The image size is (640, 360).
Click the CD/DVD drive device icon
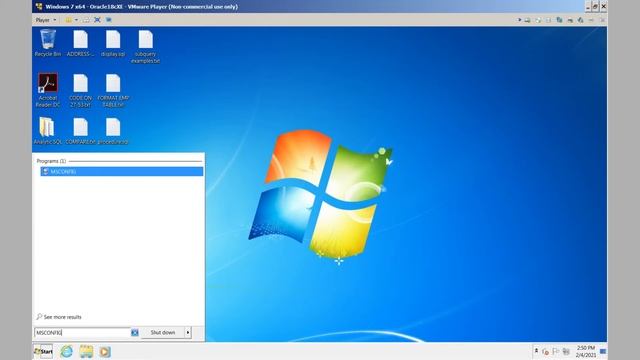pyautogui.click(x=538, y=20)
